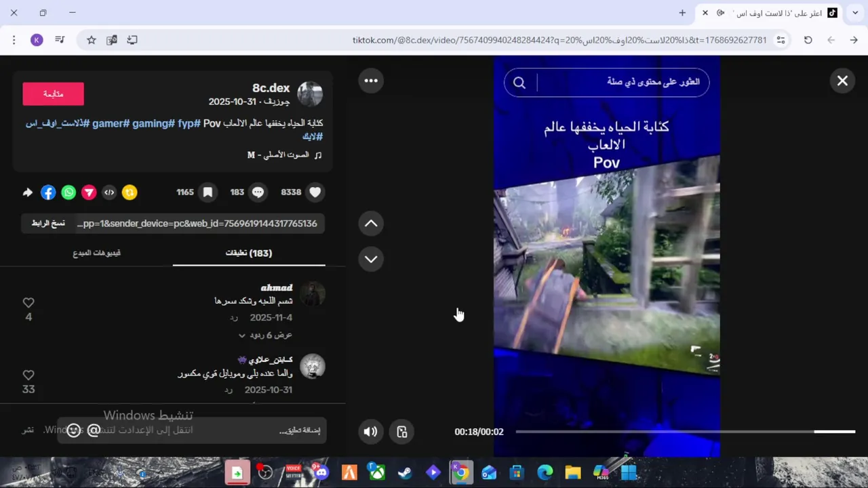The image size is (868, 488).
Task: Reply to ahmad's comment
Action: [234, 318]
